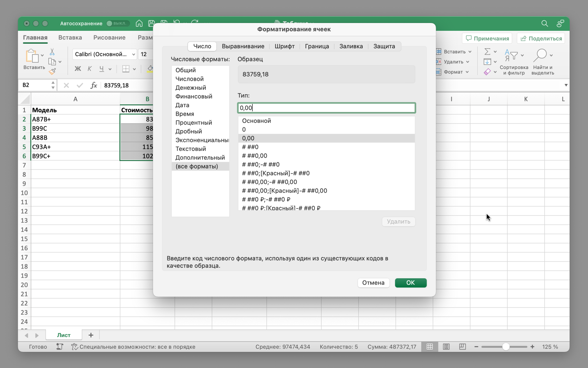Screen dimensions: 588x368
Task: Toggle Italic formatting button
Action: [x=90, y=69]
